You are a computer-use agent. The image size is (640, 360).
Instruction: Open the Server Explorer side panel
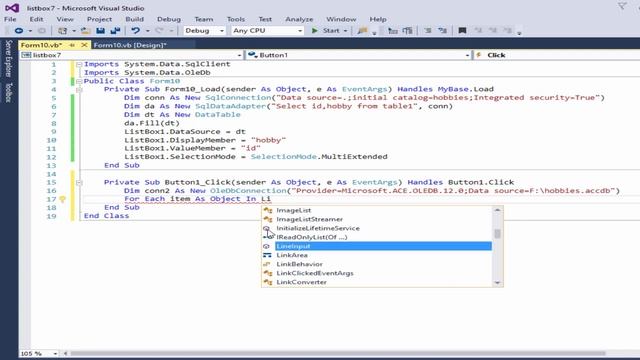(9, 58)
